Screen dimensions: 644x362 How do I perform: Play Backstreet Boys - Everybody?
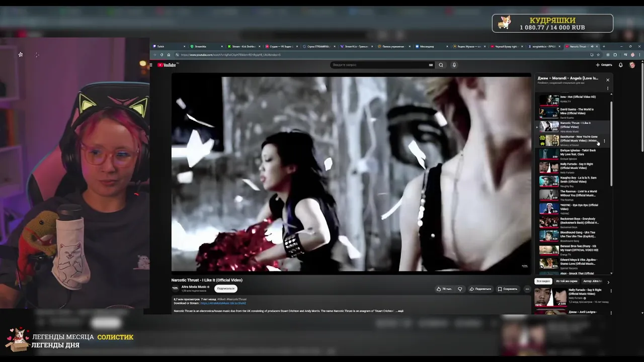573,222
